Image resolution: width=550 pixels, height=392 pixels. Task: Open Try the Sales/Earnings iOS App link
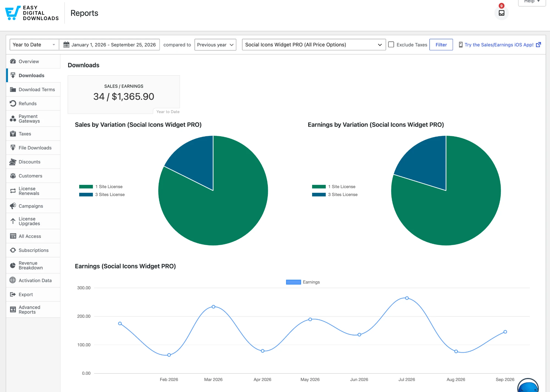[x=499, y=45]
